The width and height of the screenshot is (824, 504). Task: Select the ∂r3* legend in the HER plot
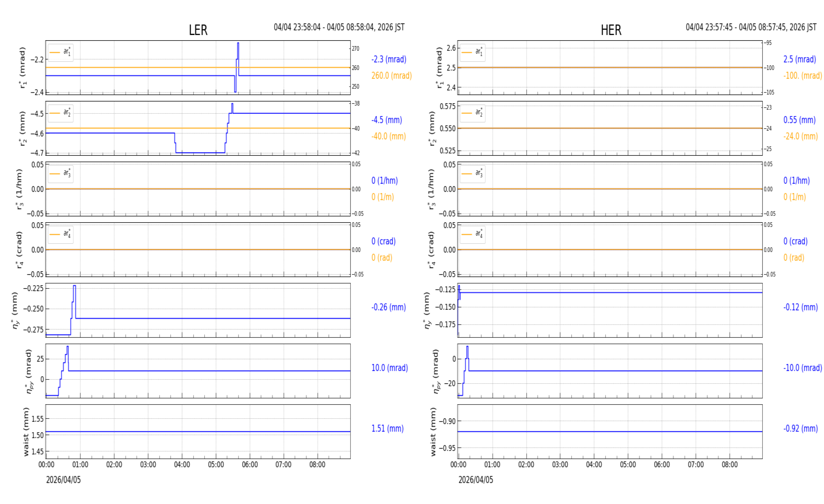[473, 174]
